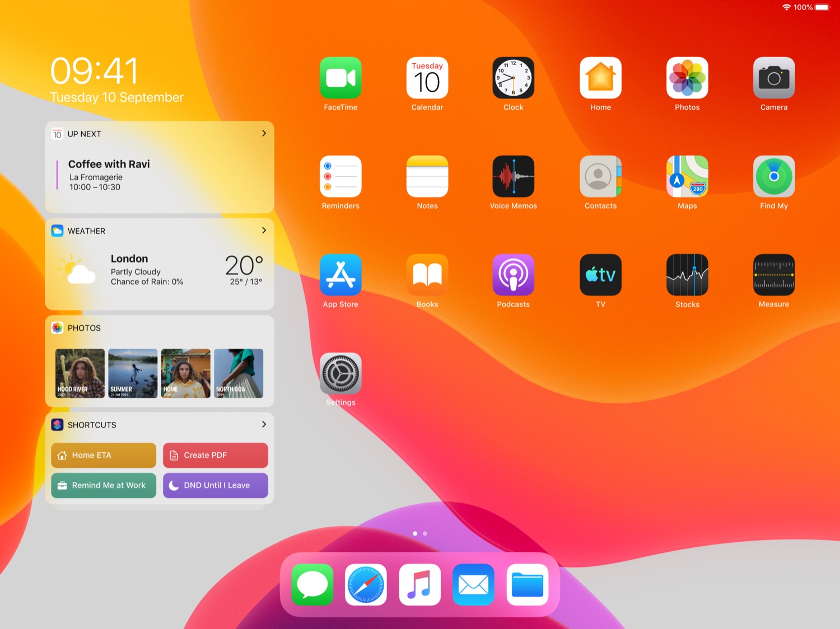The width and height of the screenshot is (840, 629).
Task: Open the Contacts app
Action: coord(600,176)
